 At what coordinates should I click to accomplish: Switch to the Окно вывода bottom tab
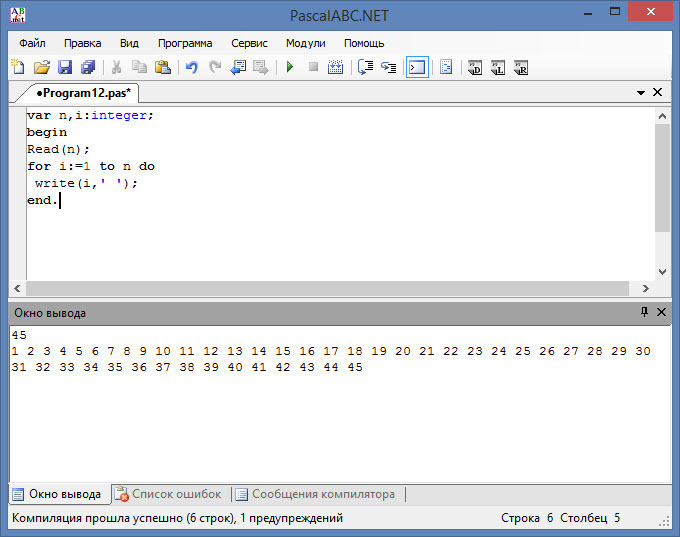(x=58, y=494)
